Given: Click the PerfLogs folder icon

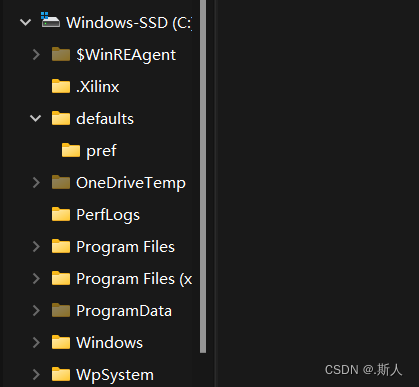Looking at the screenshot, I should click(x=61, y=214).
